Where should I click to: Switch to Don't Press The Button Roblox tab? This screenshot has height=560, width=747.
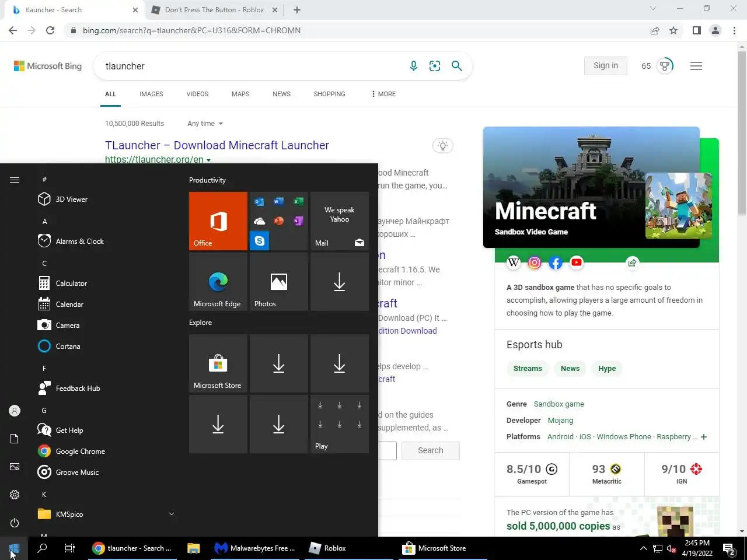pos(215,10)
